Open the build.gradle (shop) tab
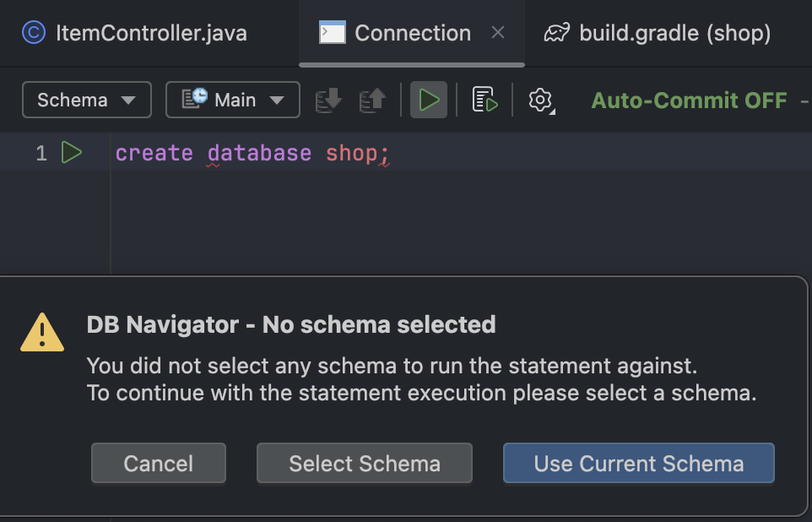This screenshot has width=812, height=522. 674,33
